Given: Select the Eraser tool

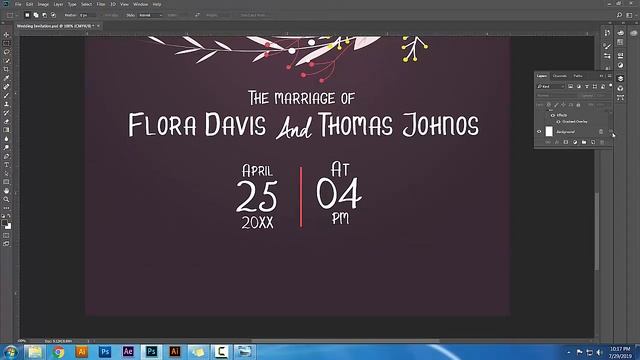Looking at the screenshot, I should point(6,121).
